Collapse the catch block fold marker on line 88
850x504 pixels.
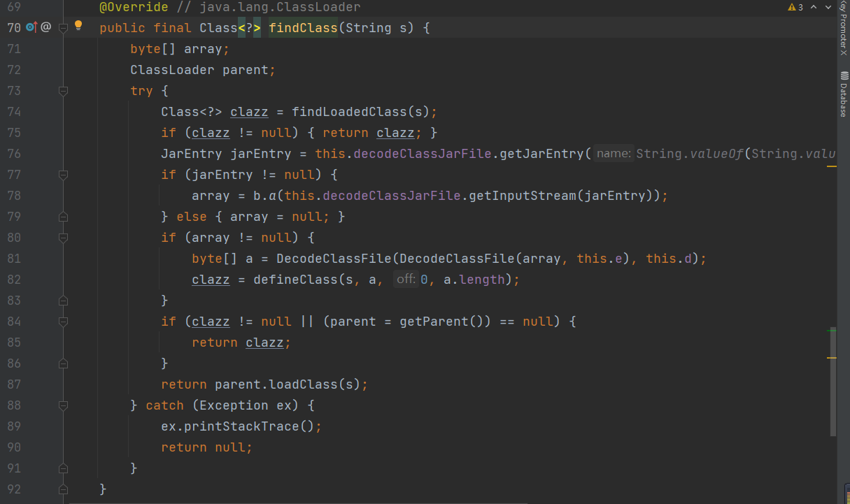point(63,405)
